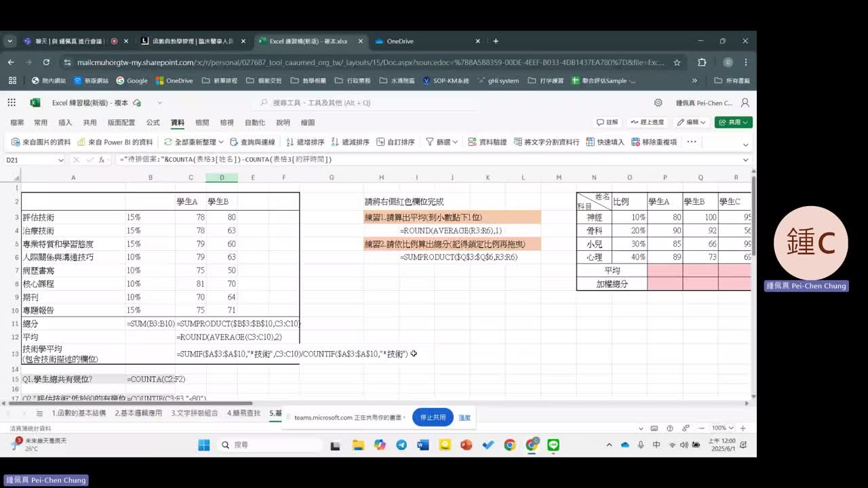Screen dimensions: 868x488
Task: Click the Catch up button
Action: coord(647,122)
